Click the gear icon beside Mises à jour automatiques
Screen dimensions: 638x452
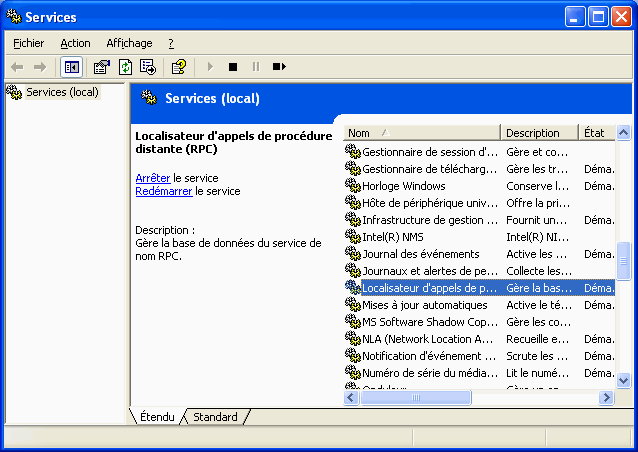pyautogui.click(x=353, y=304)
